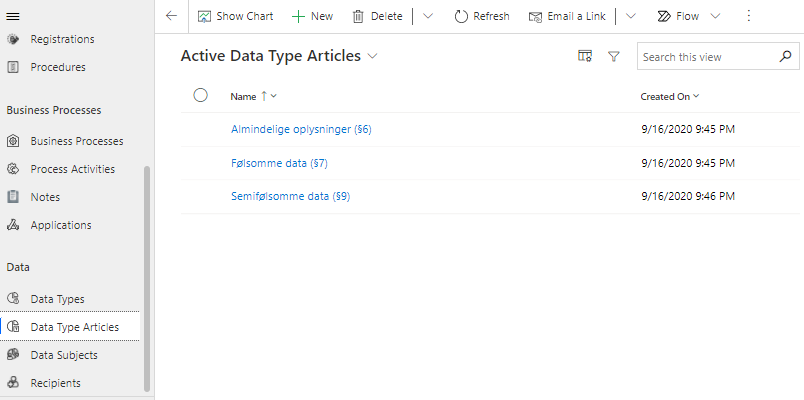Click the search magnifier icon
Viewport: 804px width, 400px height.
785,57
